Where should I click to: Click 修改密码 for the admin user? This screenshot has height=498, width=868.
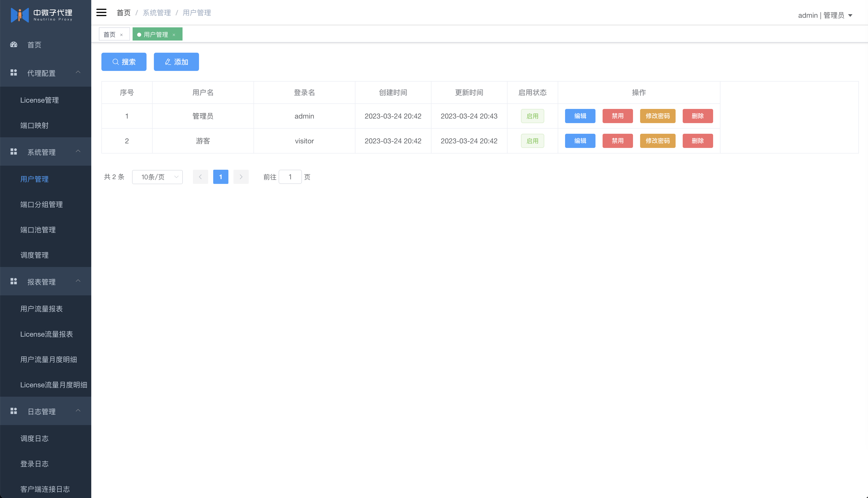point(658,116)
